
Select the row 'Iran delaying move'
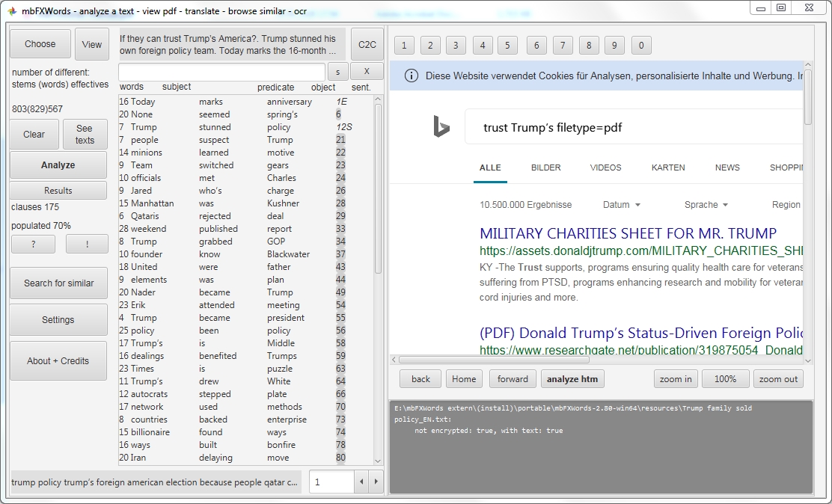click(x=245, y=458)
